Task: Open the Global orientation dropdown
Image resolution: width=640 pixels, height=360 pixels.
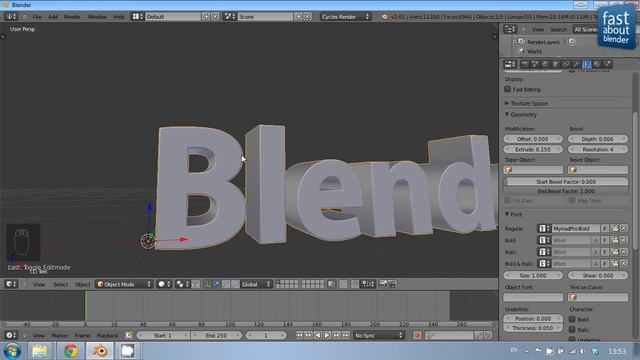Action: pyautogui.click(x=256, y=284)
